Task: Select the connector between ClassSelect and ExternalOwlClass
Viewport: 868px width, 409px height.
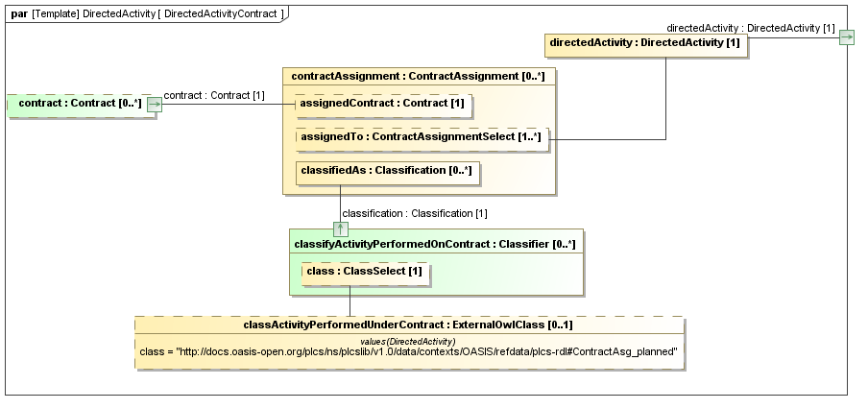Action: coord(350,301)
